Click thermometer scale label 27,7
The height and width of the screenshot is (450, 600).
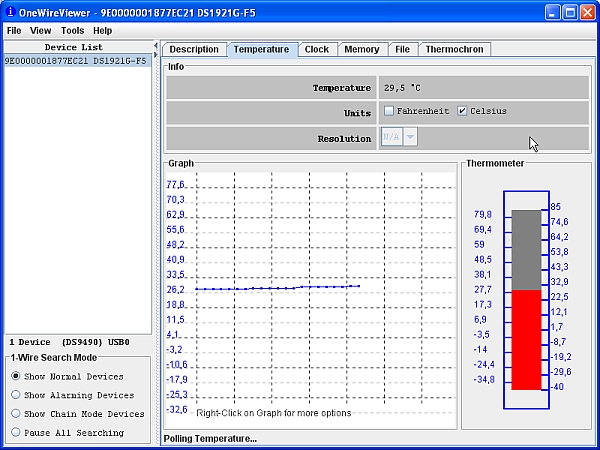click(483, 290)
